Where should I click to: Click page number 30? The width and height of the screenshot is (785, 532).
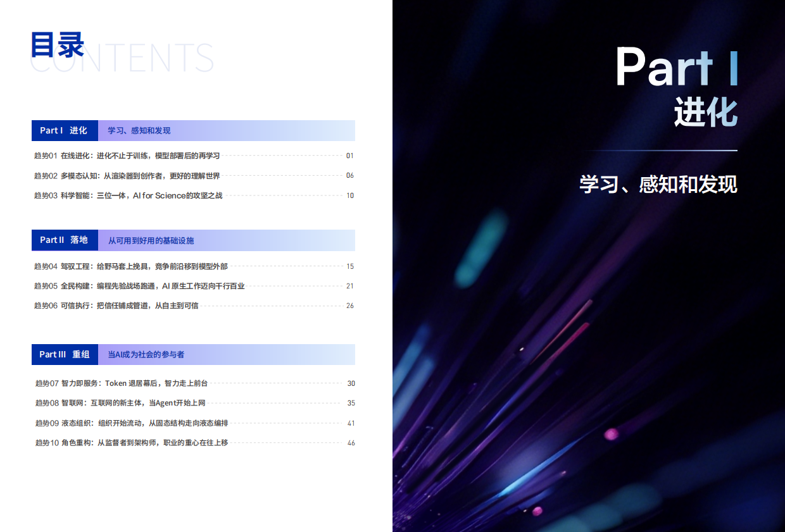(x=351, y=383)
